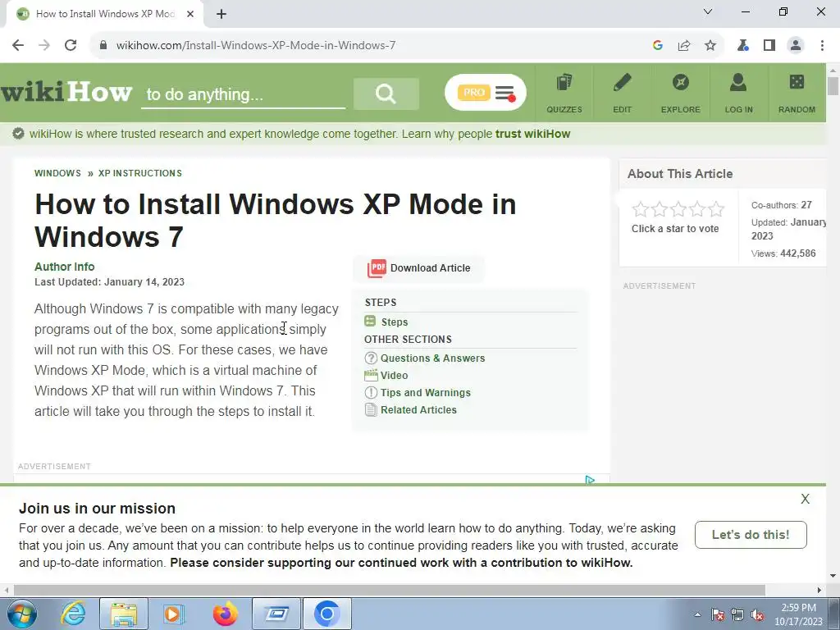Click the Log In person icon
This screenshot has height=630, width=840.
(x=738, y=94)
